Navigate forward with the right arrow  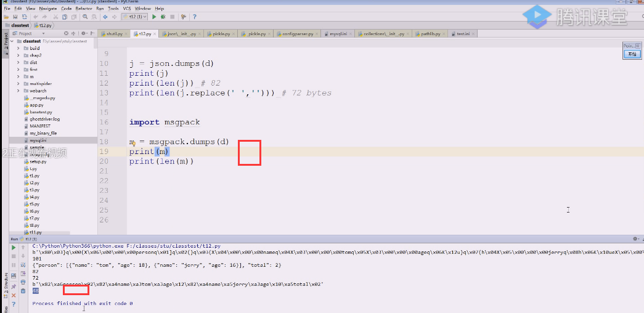[114, 17]
